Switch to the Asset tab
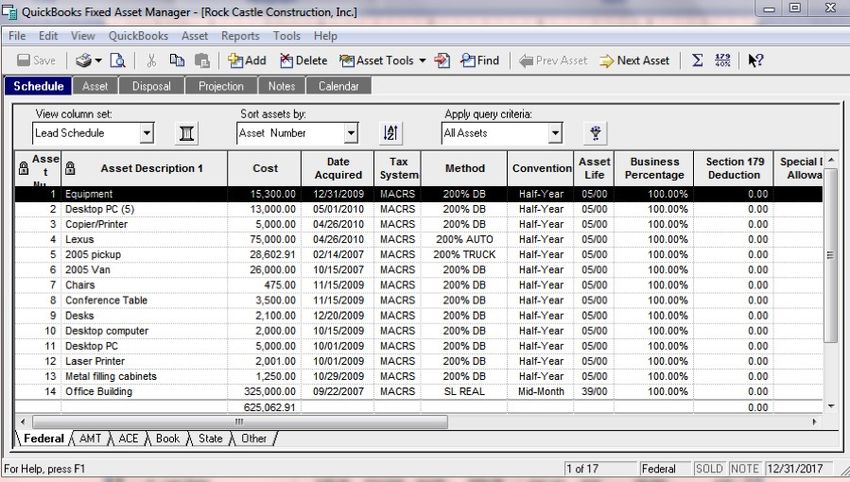The height and width of the screenshot is (482, 850). coord(95,86)
